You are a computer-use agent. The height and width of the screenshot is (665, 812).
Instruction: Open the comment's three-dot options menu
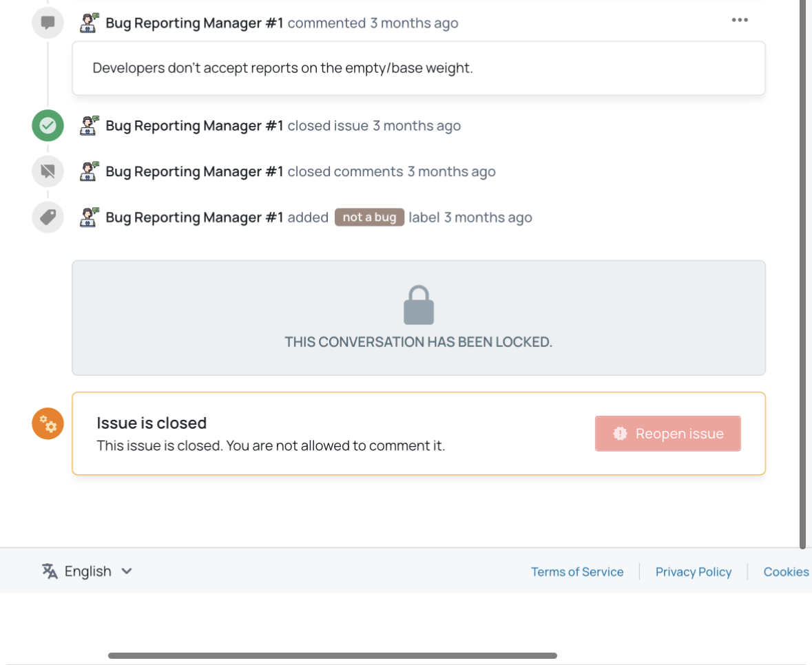click(x=740, y=20)
